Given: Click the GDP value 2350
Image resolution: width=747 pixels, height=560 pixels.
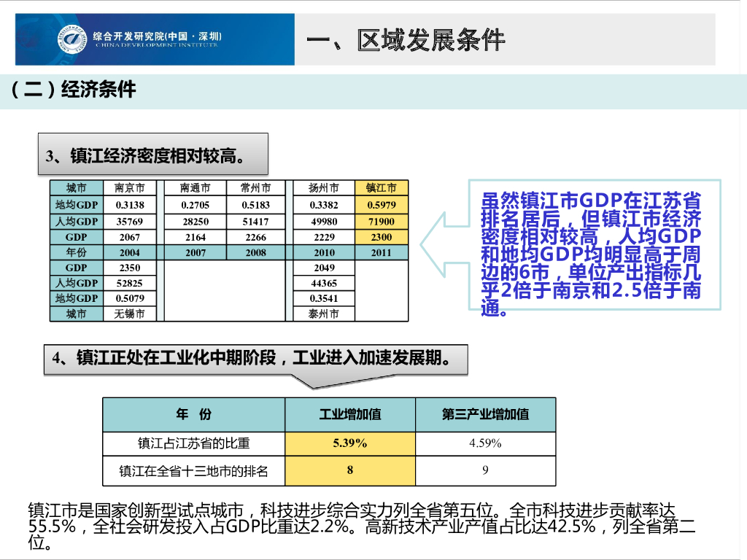Looking at the screenshot, I should 130,268.
